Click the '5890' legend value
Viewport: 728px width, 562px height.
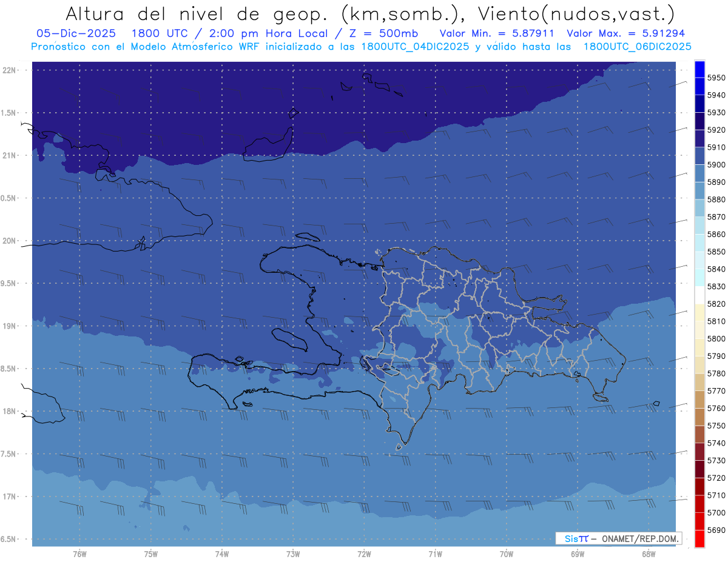pos(716,182)
